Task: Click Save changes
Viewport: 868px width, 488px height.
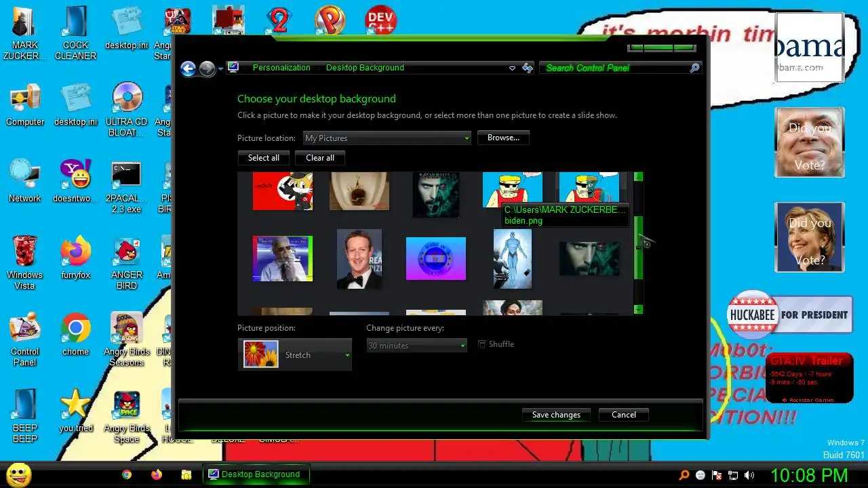Action: pos(556,415)
